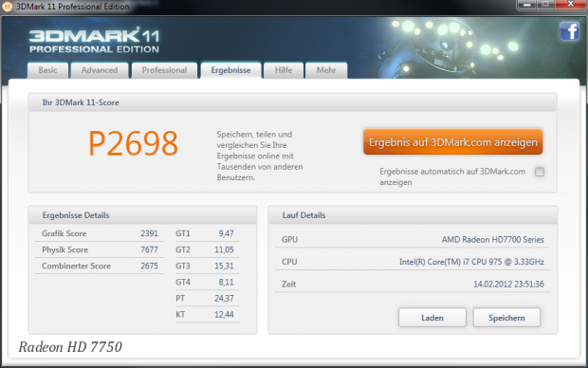Screen dimensions: 588x368
Task: Enable automatic result display on 3DMark.com checkbox
Action: (x=540, y=172)
